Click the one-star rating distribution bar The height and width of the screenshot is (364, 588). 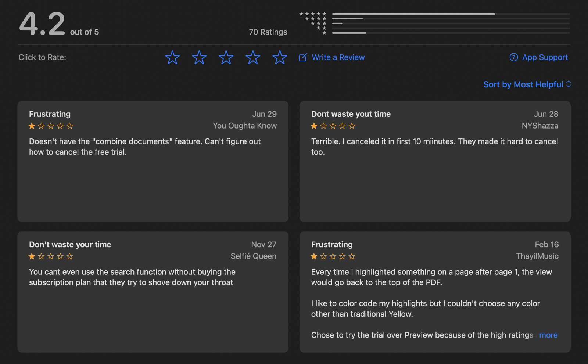[451, 33]
